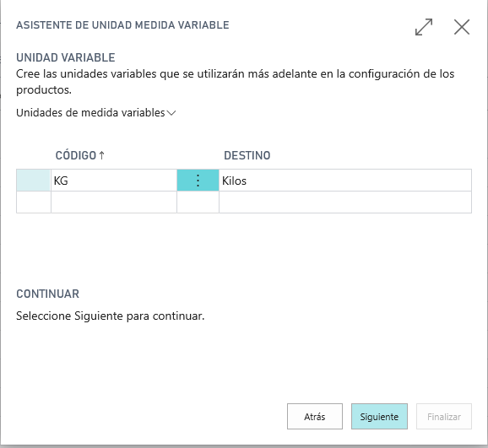Open the three-dot row menu for KG
The height and width of the screenshot is (448, 488).
(198, 181)
